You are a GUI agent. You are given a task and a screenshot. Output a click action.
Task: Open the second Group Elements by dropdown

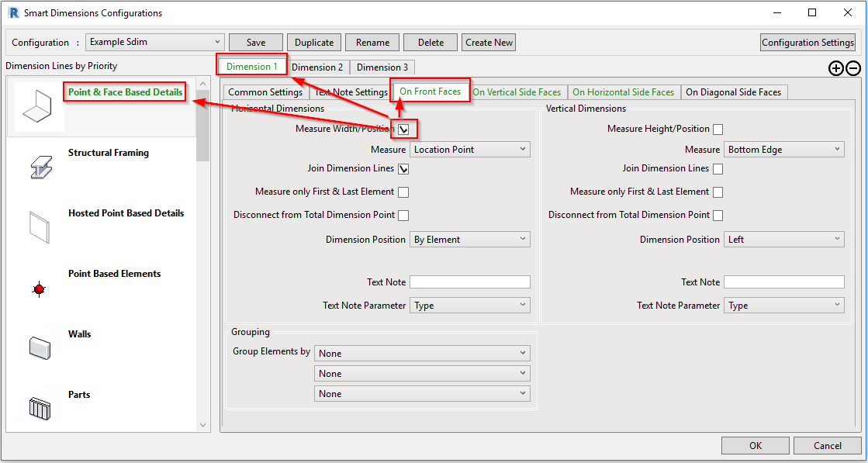point(423,373)
